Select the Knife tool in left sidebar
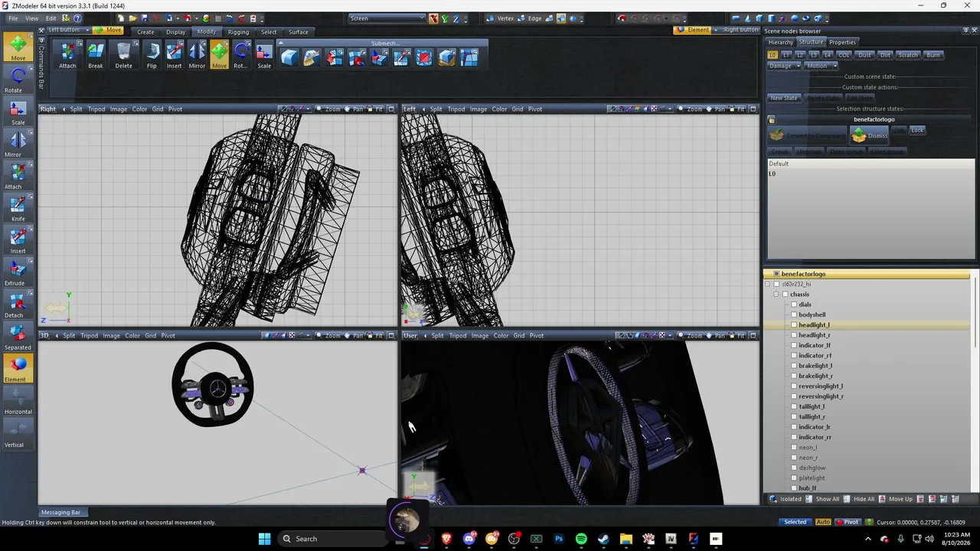This screenshot has width=980, height=551. click(18, 208)
